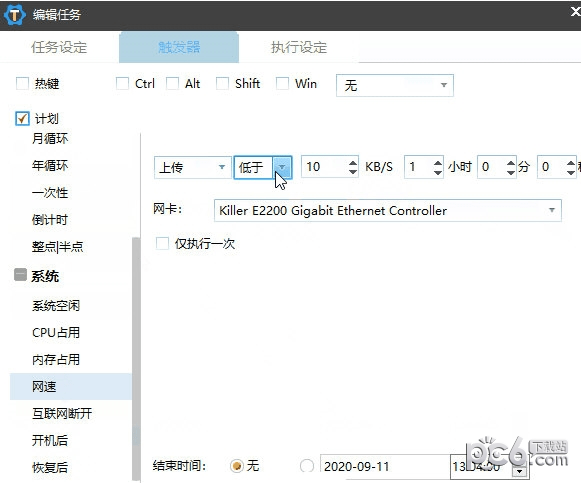Choose the 一次性 schedule option
This screenshot has width=581, height=483.
click(50, 193)
